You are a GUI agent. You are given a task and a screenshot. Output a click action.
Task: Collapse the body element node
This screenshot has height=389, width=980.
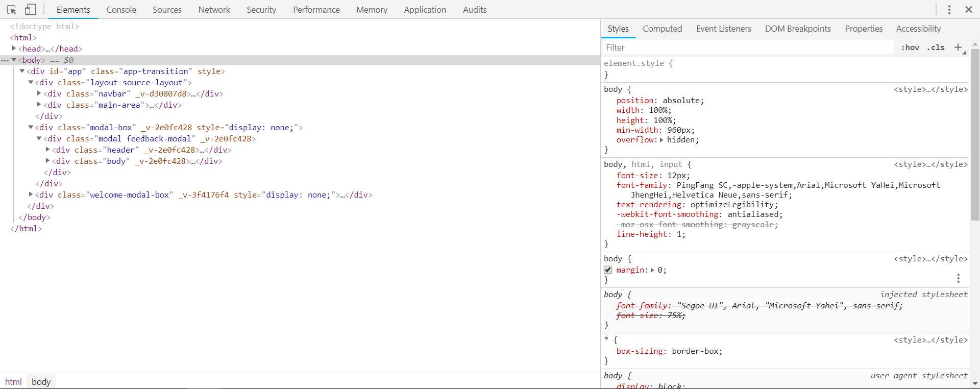pos(14,60)
